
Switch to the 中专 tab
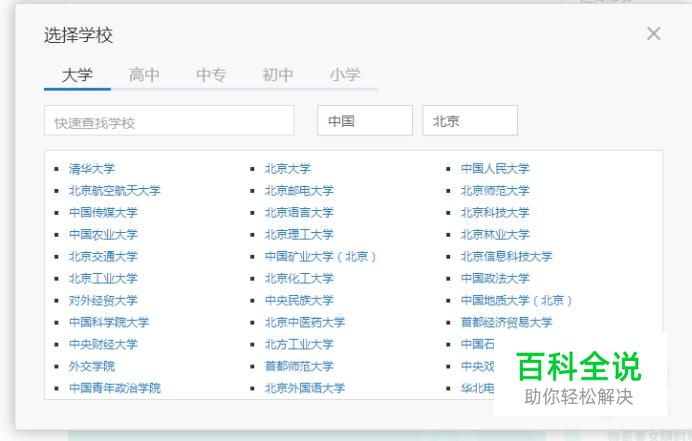pyautogui.click(x=211, y=75)
